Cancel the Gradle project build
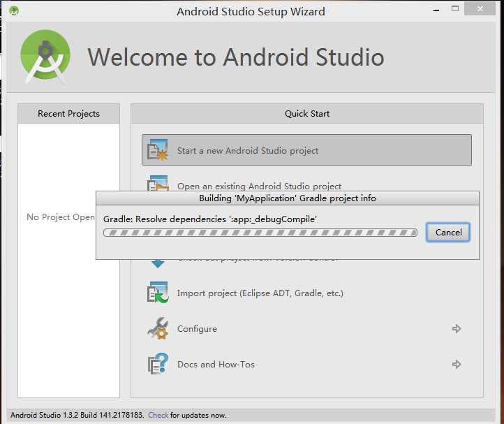 pyautogui.click(x=448, y=233)
